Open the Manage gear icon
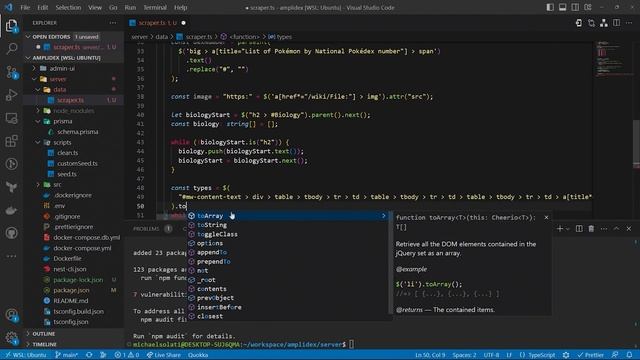Viewport: 640px width, 360px height. pyautogui.click(x=11, y=338)
